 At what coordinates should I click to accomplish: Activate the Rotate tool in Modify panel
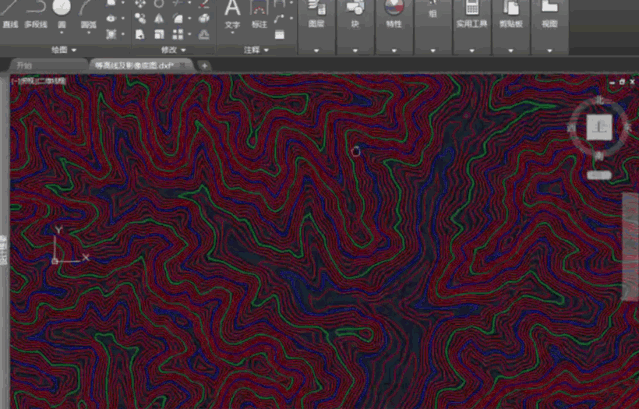159,4
